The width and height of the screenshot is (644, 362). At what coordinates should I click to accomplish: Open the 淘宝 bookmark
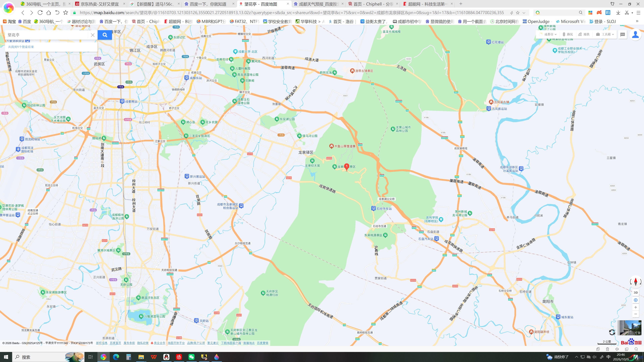[x=9, y=21]
